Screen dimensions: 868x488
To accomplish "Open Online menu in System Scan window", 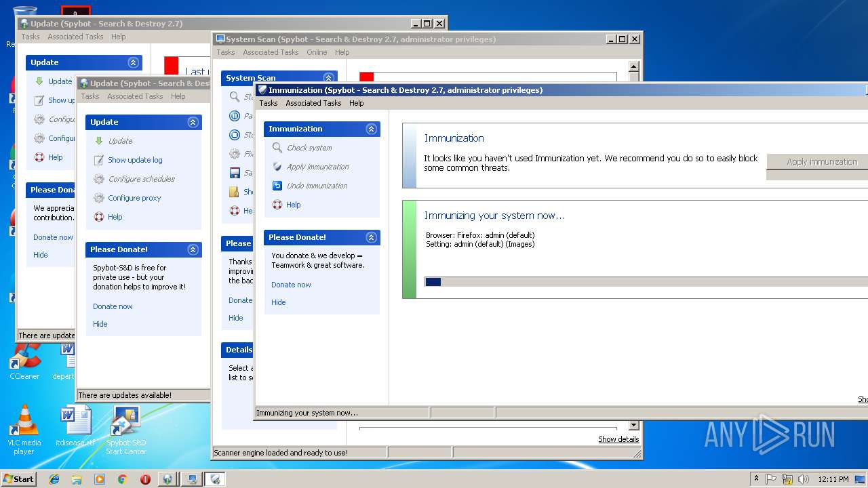I will [x=317, y=52].
